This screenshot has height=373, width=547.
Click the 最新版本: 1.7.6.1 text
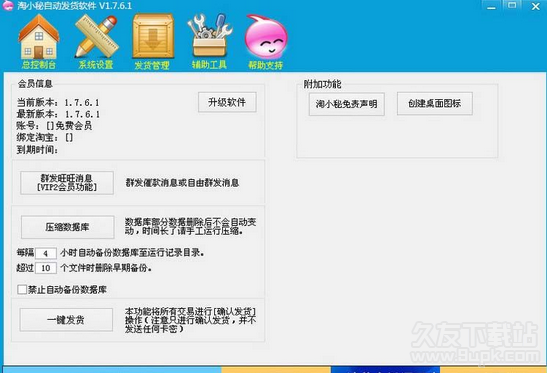coord(58,114)
